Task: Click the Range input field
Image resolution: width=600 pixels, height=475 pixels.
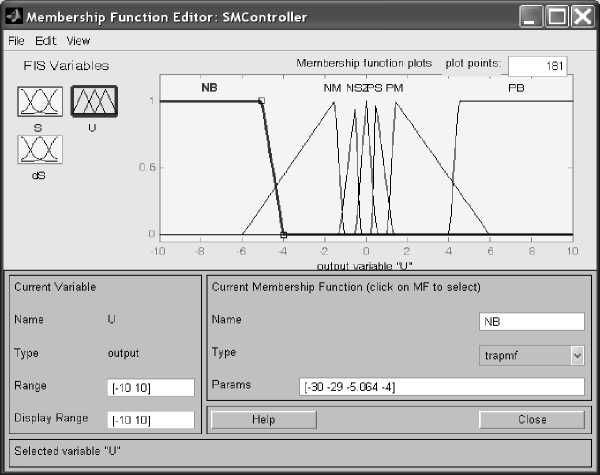Action: pyautogui.click(x=149, y=387)
